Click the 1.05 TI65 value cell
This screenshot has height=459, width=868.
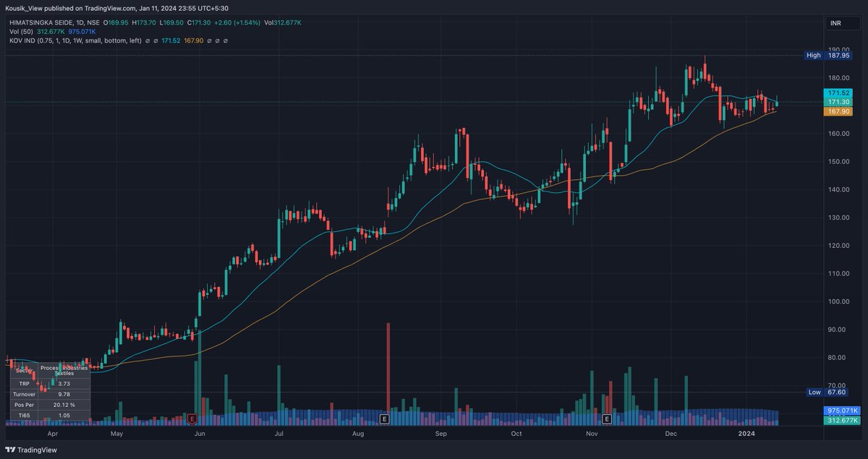coord(64,416)
